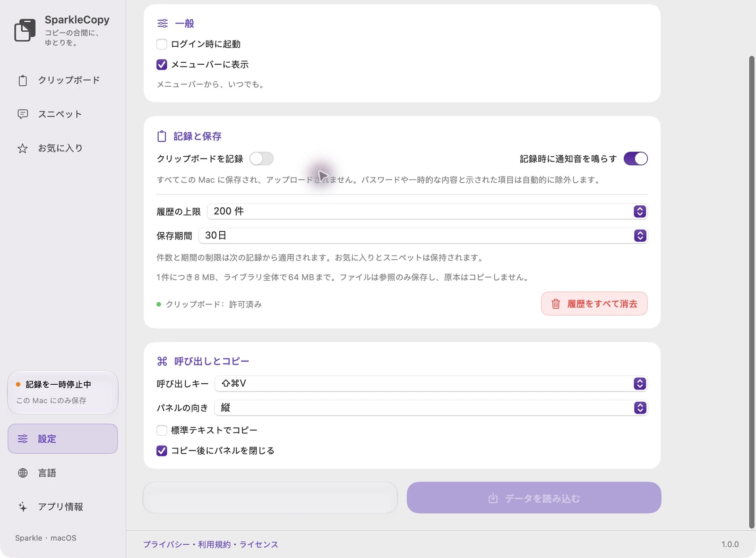Open the 保存期間 dropdown showing 30日

point(423,236)
